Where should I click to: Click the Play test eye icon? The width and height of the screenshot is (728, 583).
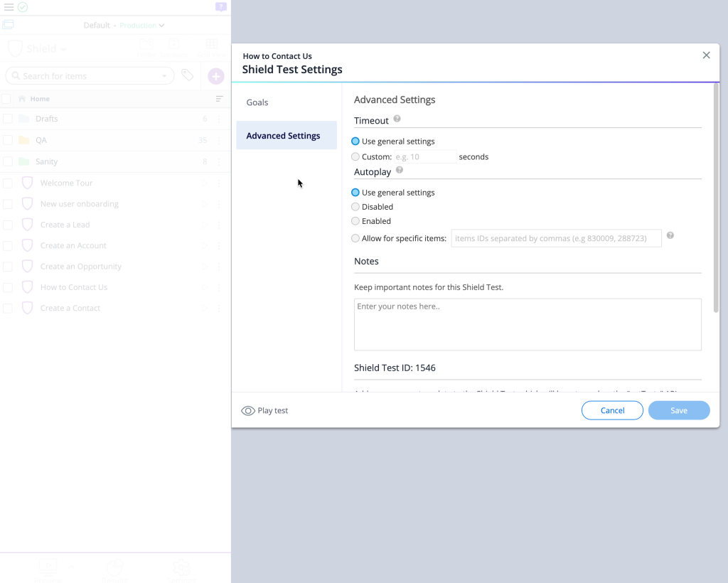click(248, 411)
